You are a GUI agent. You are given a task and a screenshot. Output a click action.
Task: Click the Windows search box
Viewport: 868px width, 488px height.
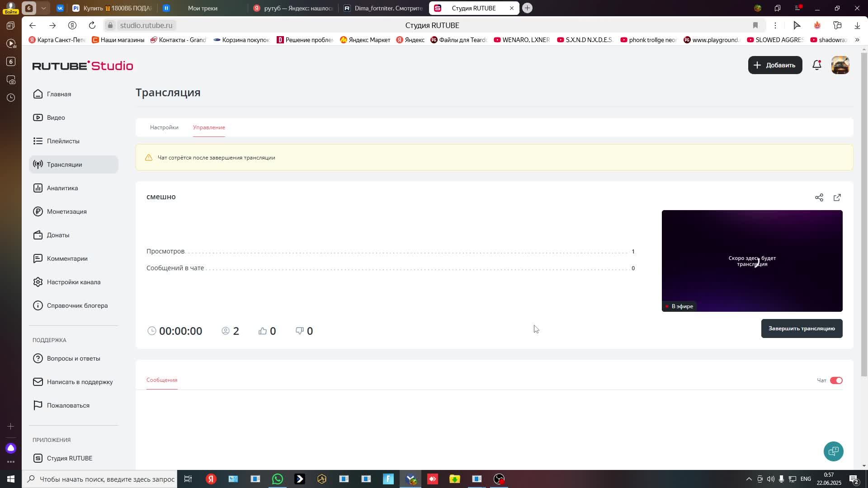100,479
